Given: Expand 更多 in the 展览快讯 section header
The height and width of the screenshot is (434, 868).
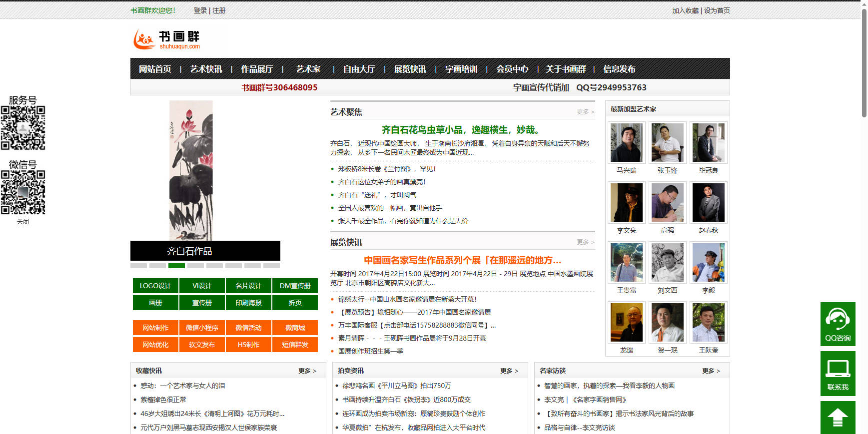Looking at the screenshot, I should tap(585, 242).
